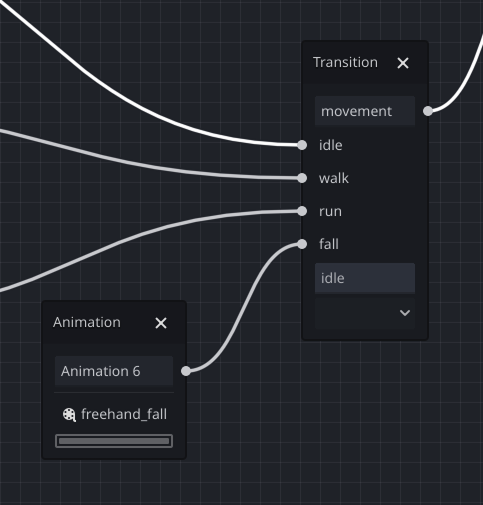Click the idle current state field
Viewport: 483px width, 505px height.
click(365, 278)
